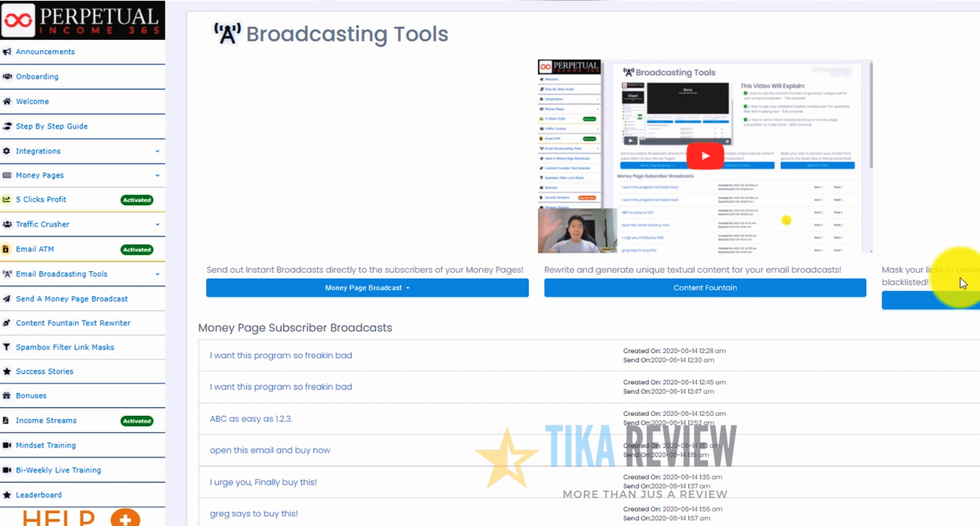
Task: Play the Broadcasting Tools tutorial video
Action: pyautogui.click(x=704, y=156)
